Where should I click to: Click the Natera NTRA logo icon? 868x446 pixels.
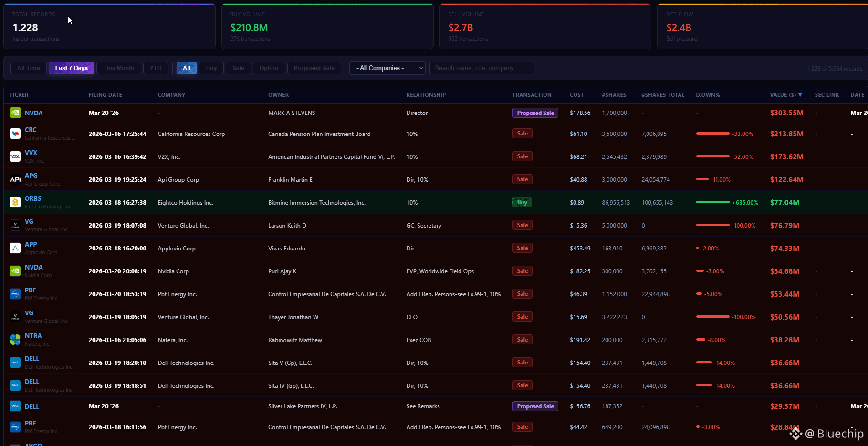tap(15, 340)
